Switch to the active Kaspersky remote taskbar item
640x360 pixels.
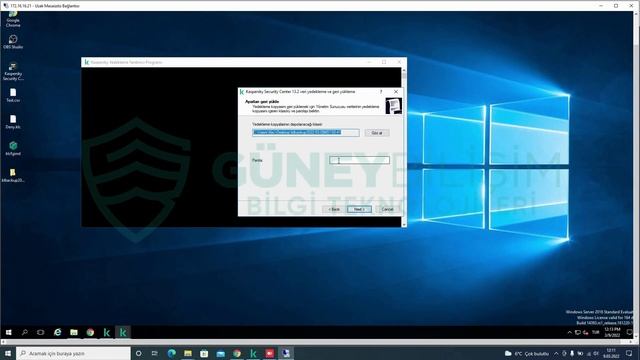coord(123,333)
